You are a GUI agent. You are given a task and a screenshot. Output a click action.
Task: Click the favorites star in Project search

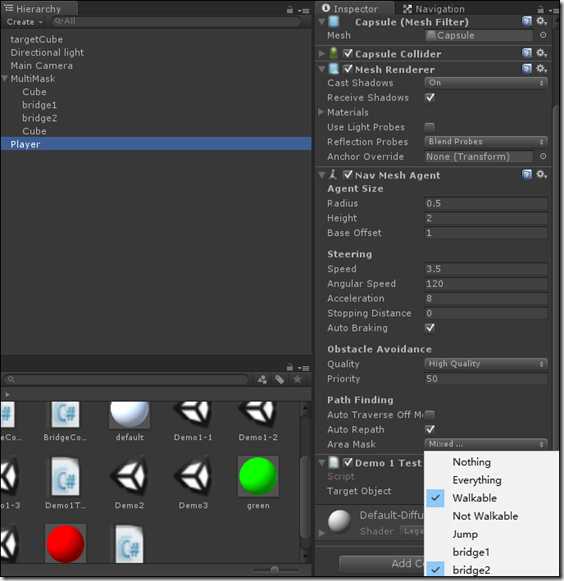(x=297, y=379)
